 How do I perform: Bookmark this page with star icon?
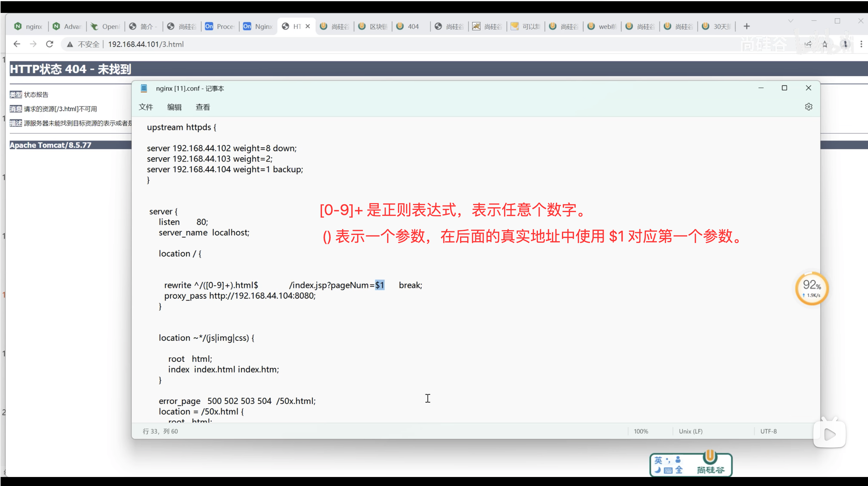pos(824,44)
